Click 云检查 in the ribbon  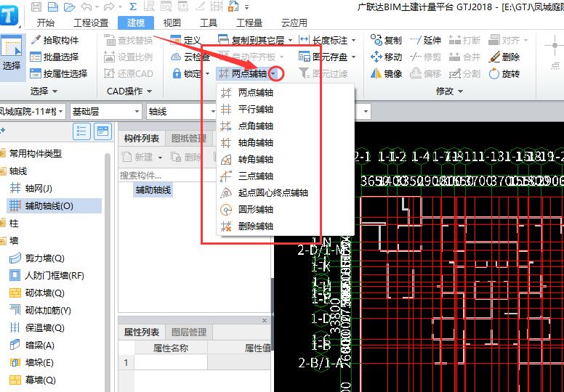(190, 57)
